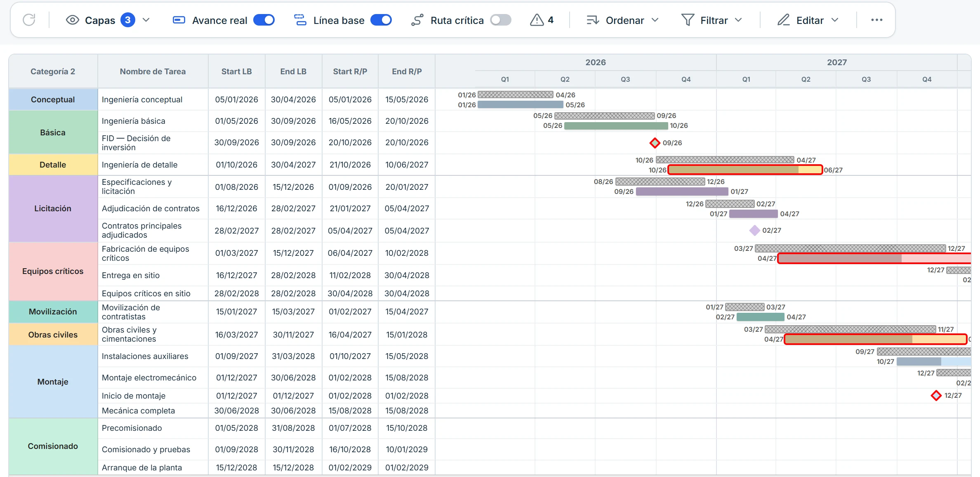Expand the Capas dropdown chevron
Viewport: 980px width, 477px height.
tap(146, 20)
